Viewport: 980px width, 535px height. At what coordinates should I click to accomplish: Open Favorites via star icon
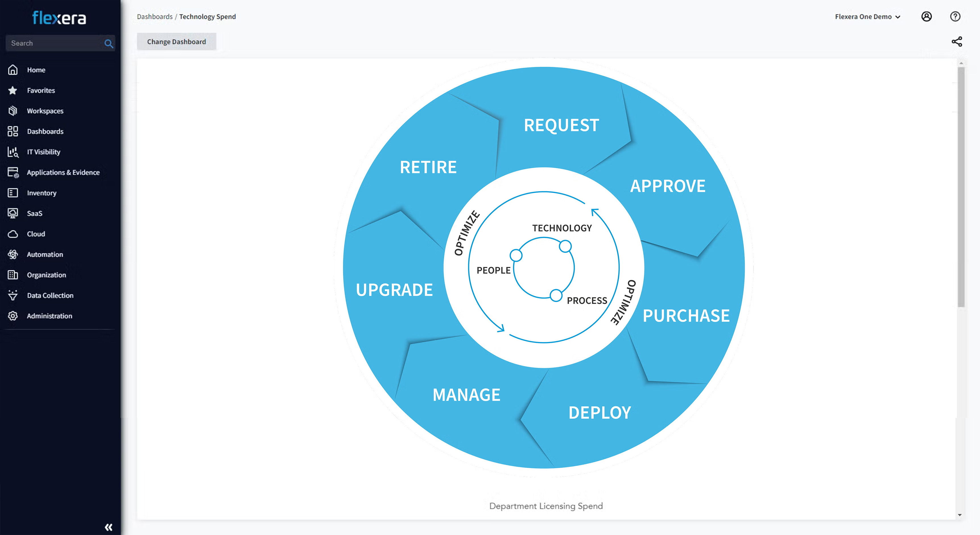[13, 90]
